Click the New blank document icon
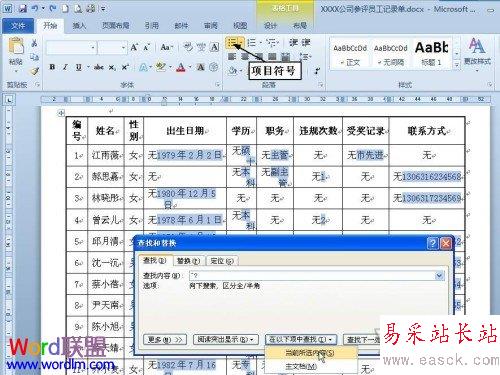Viewport: 500px width, 375px height. [x=65, y=9]
